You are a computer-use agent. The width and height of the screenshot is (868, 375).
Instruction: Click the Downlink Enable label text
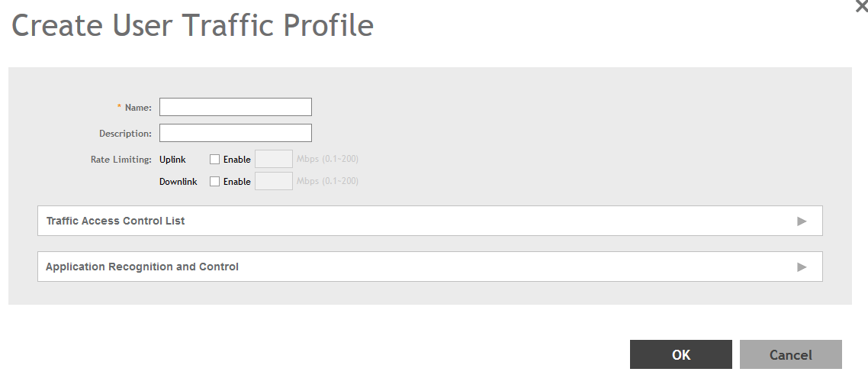236,182
